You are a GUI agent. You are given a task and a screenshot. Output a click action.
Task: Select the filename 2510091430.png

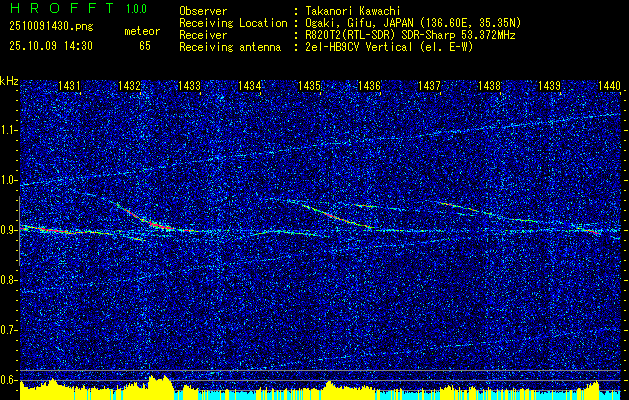[51, 26]
